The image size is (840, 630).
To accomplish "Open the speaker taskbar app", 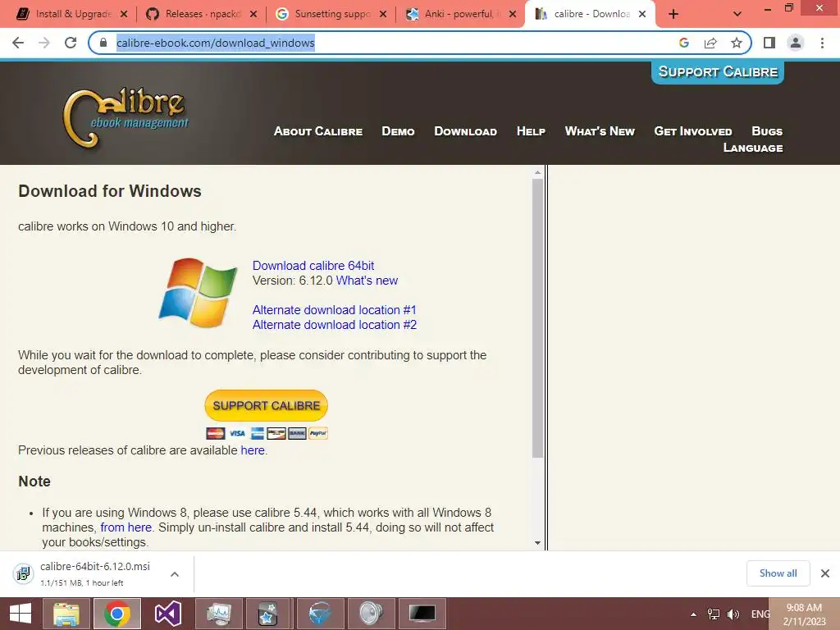I will pos(371,614).
